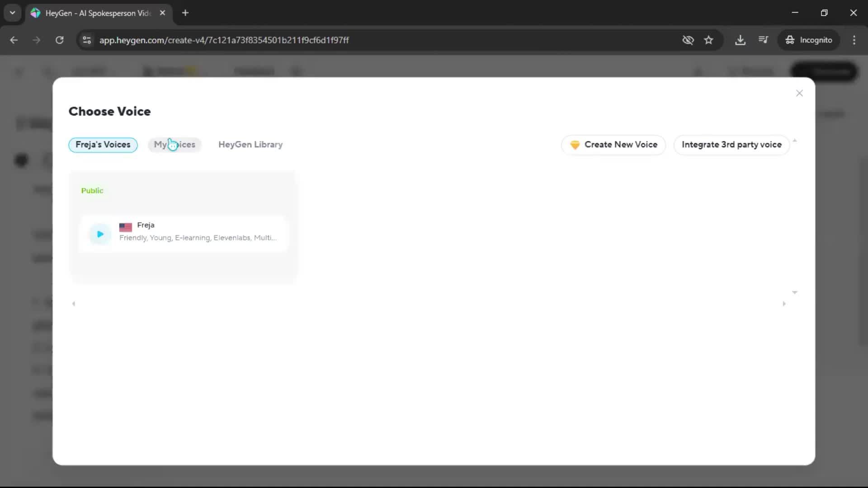Viewport: 868px width, 488px height.
Task: Bookmark this page with the star icon
Action: (x=708, y=40)
